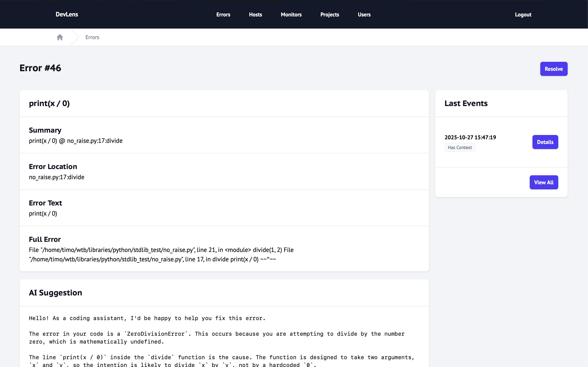Open the Errors navigation item
This screenshot has height=367, width=588.
pos(223,14)
